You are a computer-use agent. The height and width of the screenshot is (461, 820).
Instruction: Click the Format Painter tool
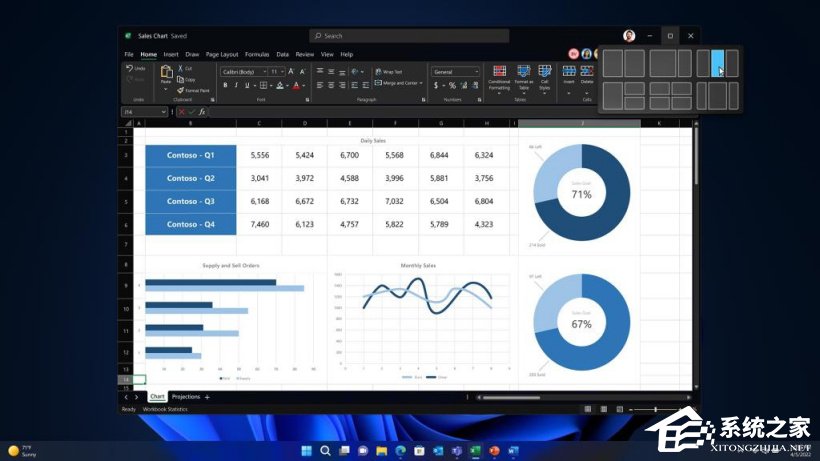click(x=196, y=90)
